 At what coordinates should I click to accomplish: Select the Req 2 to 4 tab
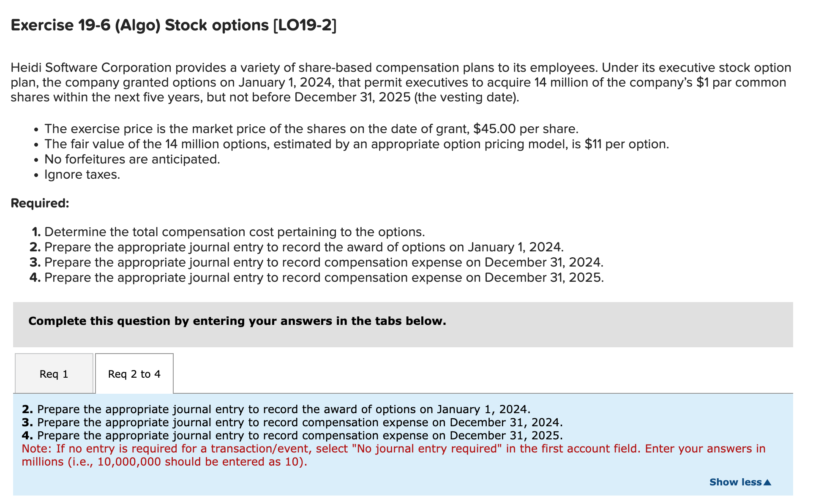pyautogui.click(x=134, y=373)
